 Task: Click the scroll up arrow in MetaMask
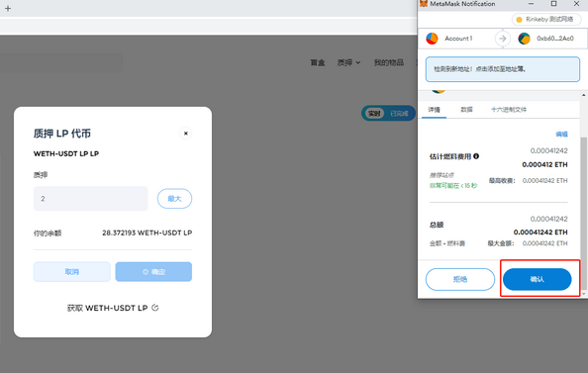(583, 95)
